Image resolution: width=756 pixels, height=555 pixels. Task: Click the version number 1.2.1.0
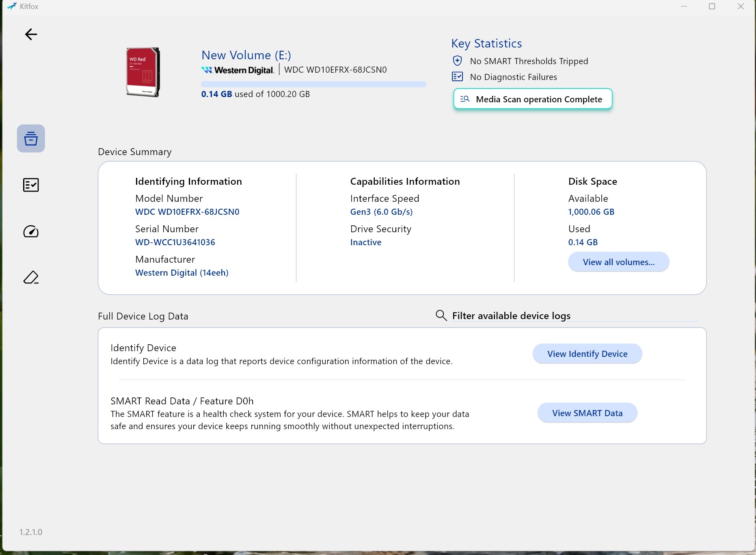(31, 532)
